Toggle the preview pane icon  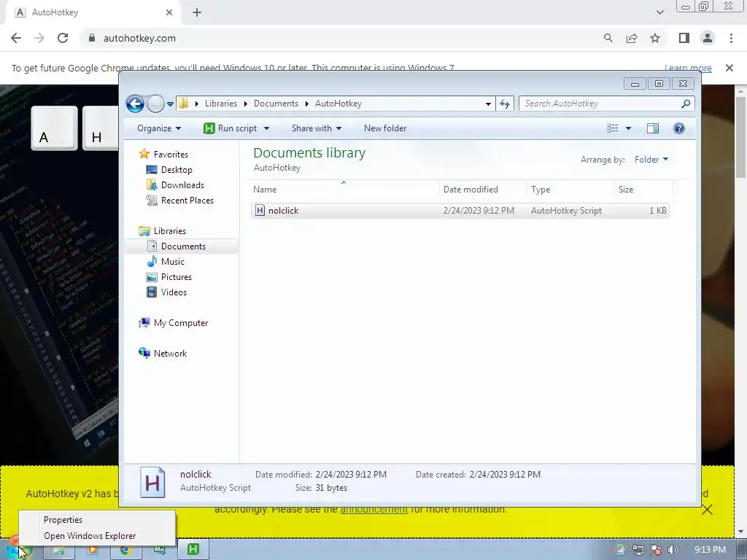tap(653, 128)
